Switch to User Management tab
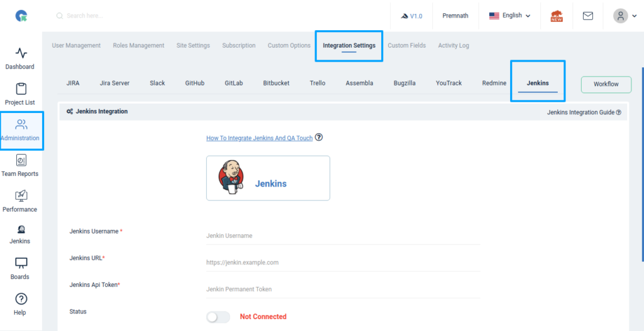644x331 pixels. 76,45
